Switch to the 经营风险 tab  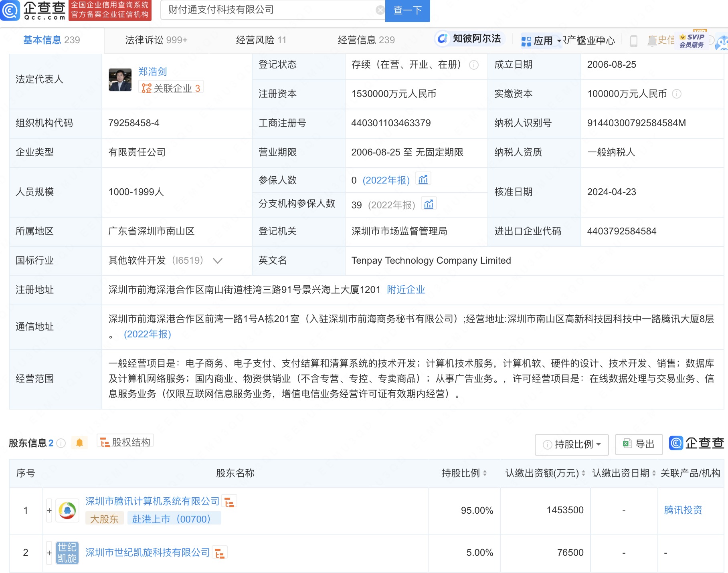tap(261, 40)
